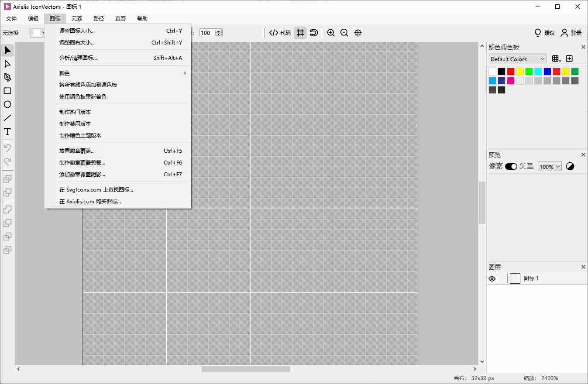Open the 路径 menu
Image resolution: width=588 pixels, height=384 pixels.
[98, 18]
